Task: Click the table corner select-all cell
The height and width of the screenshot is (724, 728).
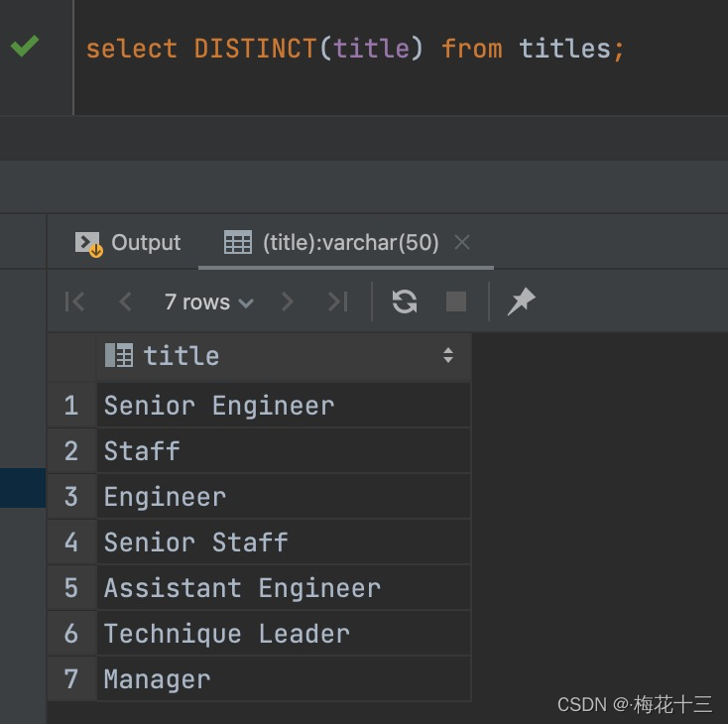Action: (x=71, y=355)
